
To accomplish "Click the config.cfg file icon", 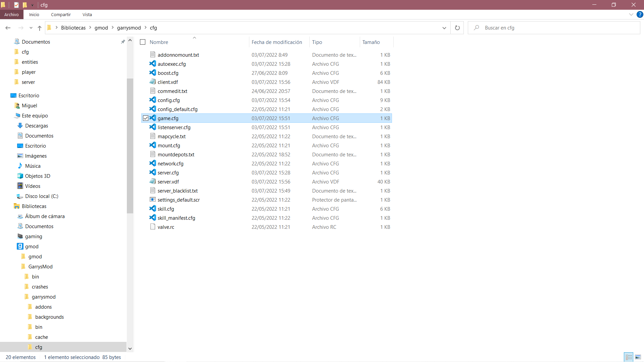I will coord(153,100).
